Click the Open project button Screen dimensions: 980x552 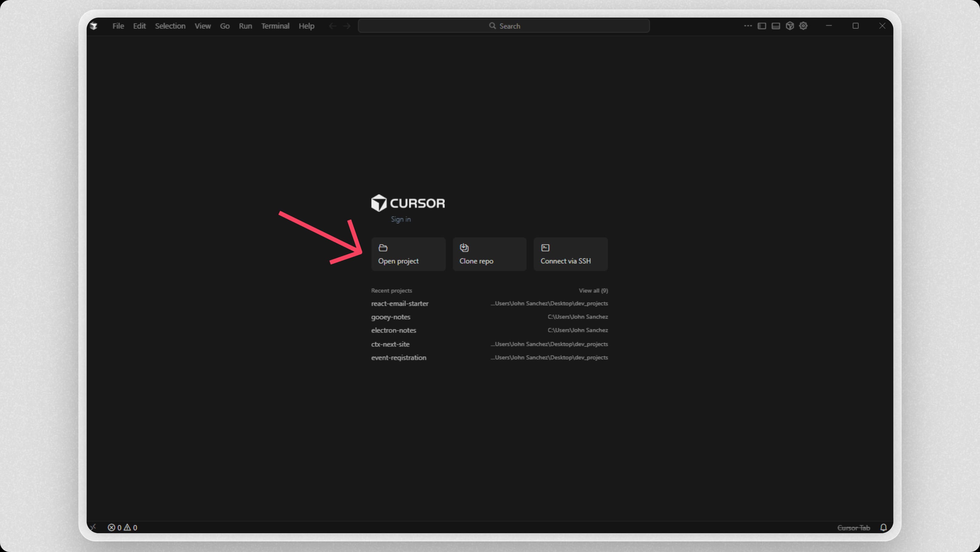(x=408, y=254)
